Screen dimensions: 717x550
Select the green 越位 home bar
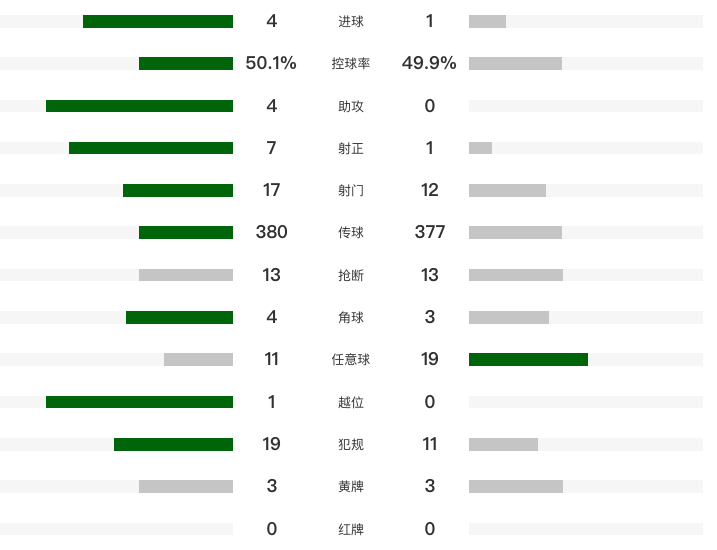pyautogui.click(x=139, y=402)
